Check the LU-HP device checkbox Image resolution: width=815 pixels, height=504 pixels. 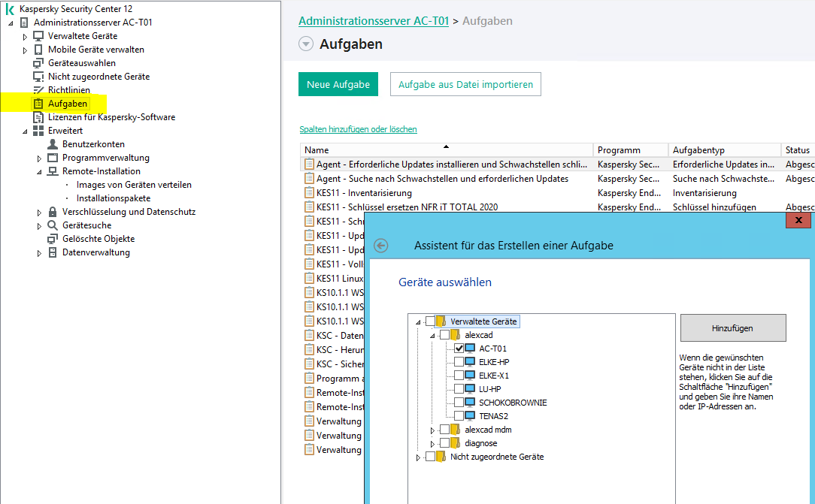459,389
